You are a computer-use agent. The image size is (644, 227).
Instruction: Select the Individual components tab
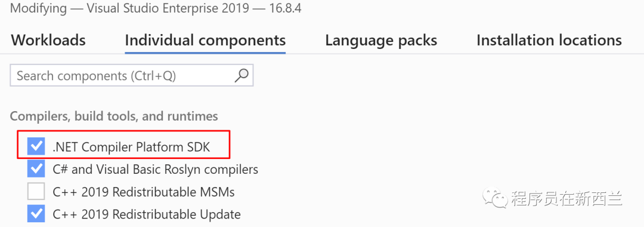tap(205, 40)
